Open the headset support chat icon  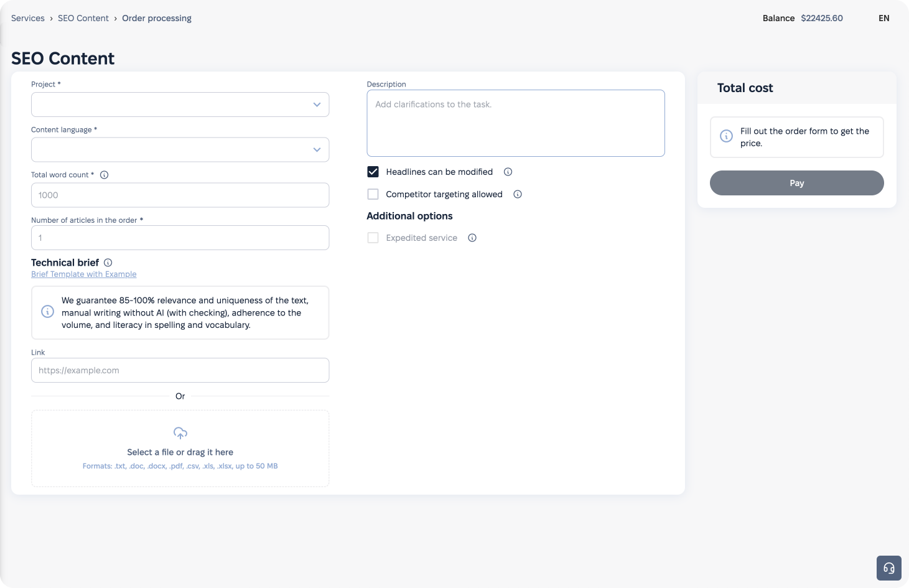888,568
